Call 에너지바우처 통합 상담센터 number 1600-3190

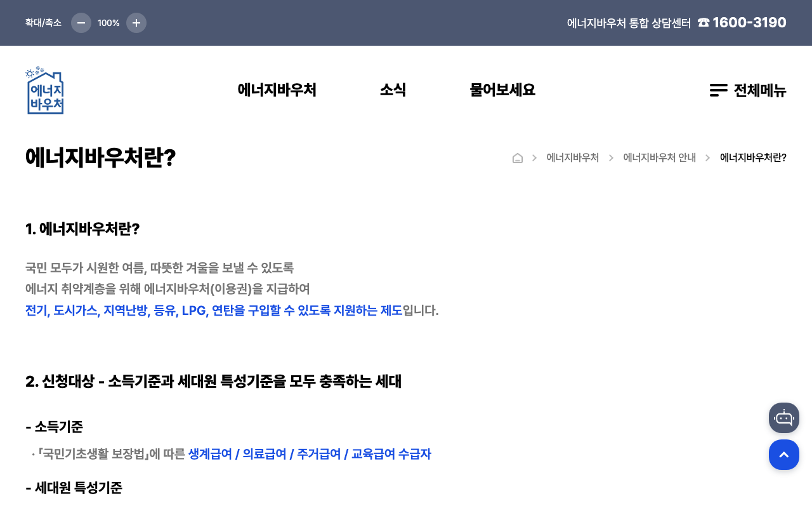(749, 22)
